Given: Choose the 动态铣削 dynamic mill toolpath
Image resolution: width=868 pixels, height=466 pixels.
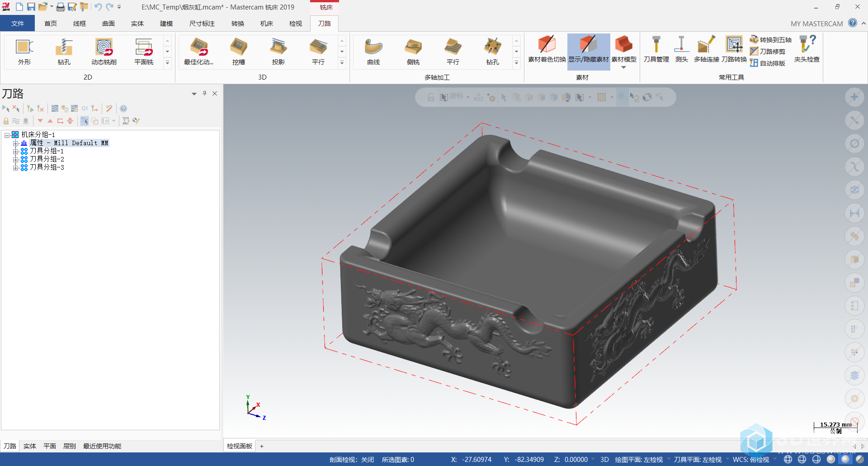Looking at the screenshot, I should point(104,52).
